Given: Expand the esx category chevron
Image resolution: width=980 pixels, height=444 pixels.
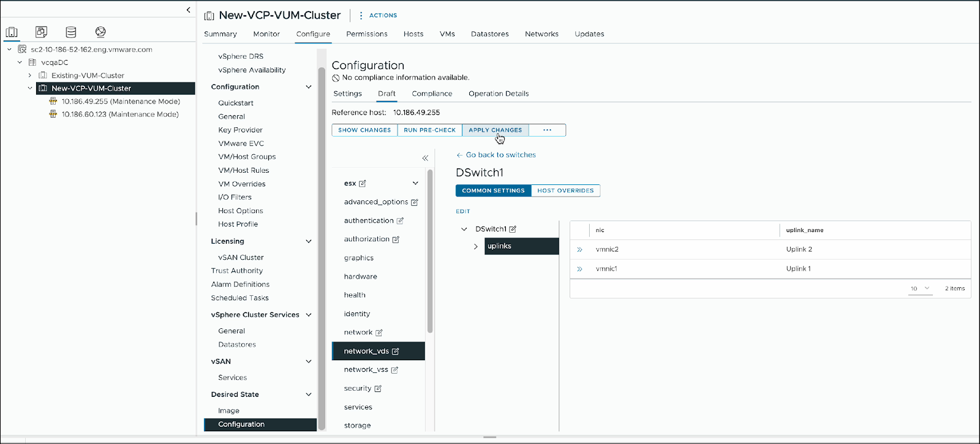Looking at the screenshot, I should tap(415, 183).
